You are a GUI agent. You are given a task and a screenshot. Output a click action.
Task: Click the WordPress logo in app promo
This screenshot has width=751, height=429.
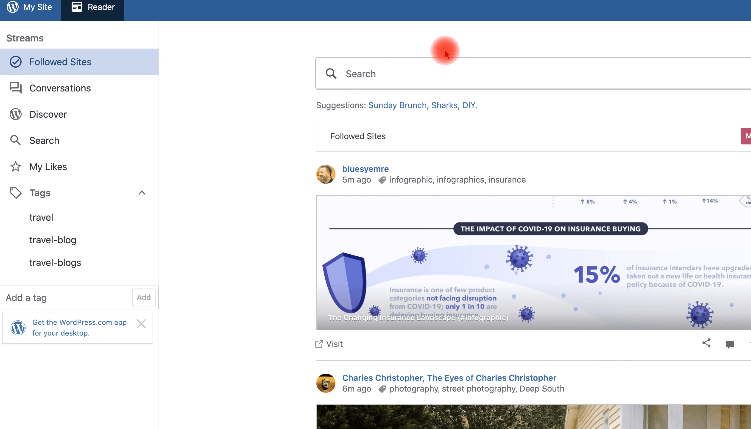coord(18,327)
